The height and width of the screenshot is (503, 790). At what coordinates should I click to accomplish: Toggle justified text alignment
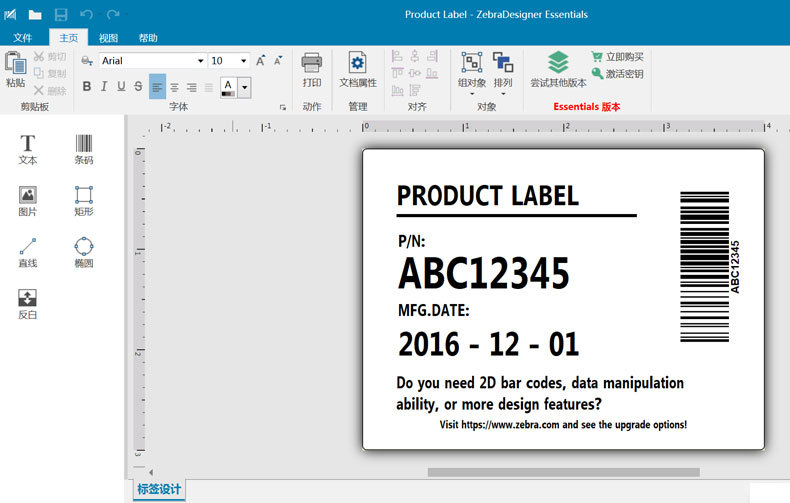click(209, 88)
